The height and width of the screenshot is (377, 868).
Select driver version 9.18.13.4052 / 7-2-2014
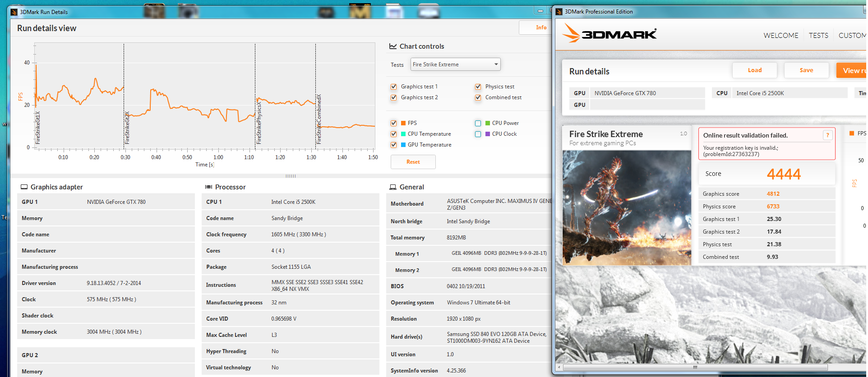coord(114,283)
